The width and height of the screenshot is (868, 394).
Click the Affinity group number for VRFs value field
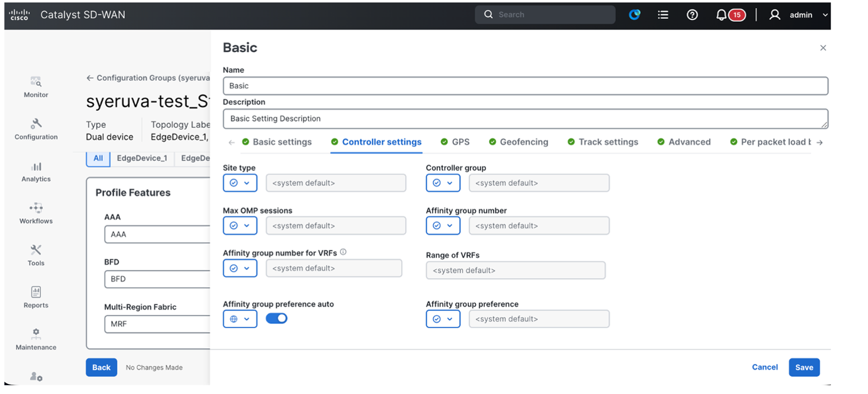[x=334, y=268]
